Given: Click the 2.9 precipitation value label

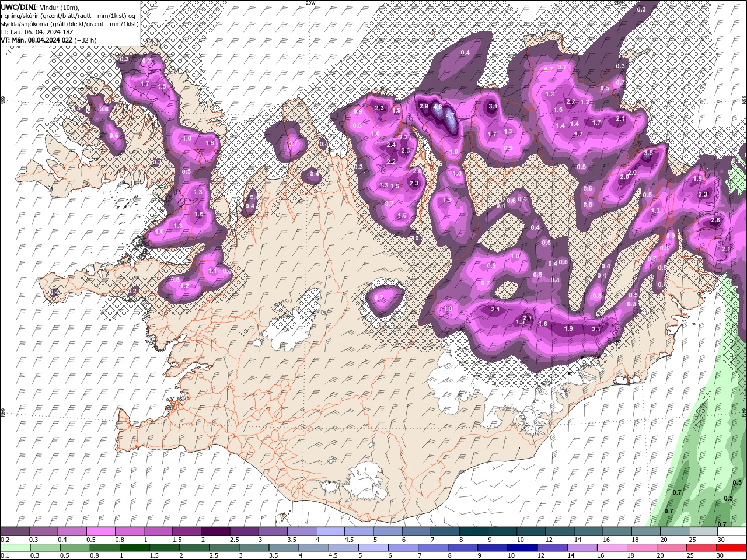Looking at the screenshot, I should coord(424,106).
